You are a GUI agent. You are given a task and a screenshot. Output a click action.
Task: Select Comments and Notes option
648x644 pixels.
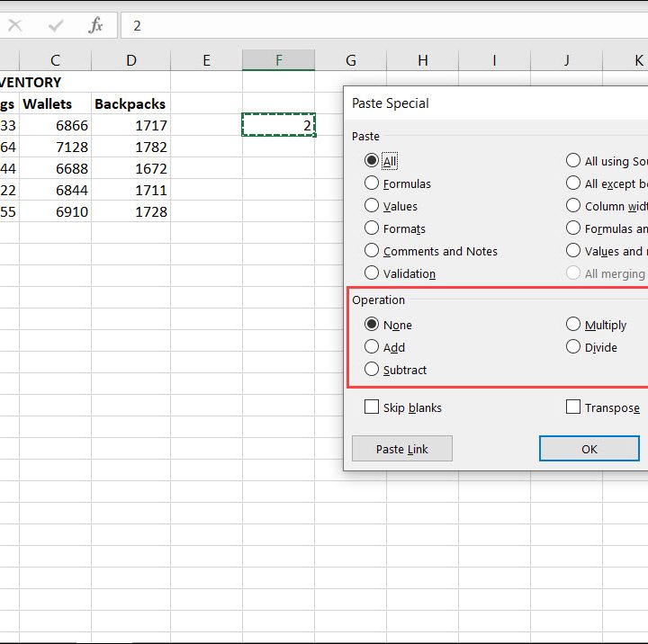click(372, 250)
